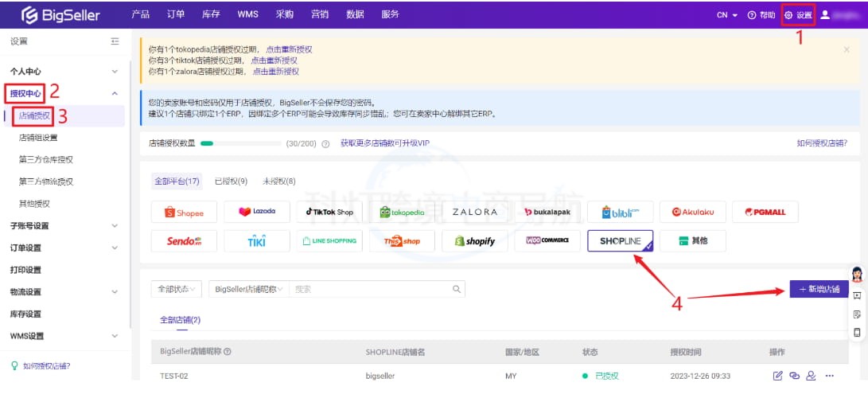
Task: Click the store search input field
Action: tap(370, 289)
